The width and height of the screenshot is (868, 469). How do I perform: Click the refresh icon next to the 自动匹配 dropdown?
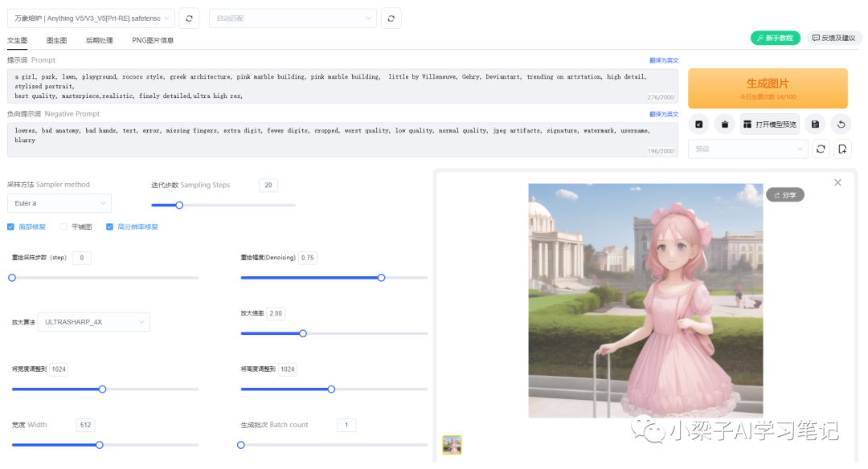[391, 18]
